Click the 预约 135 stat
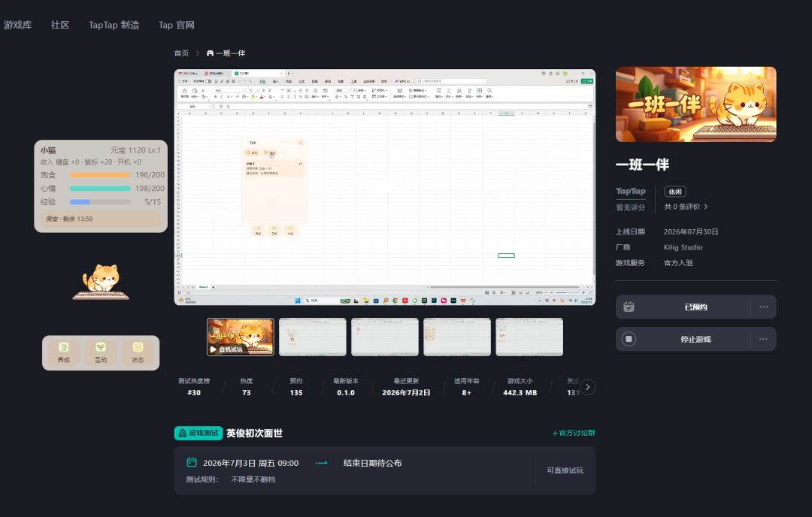 pos(296,386)
